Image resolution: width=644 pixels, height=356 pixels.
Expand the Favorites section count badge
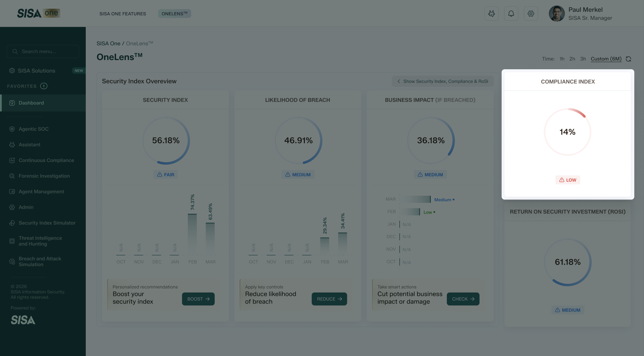(x=44, y=86)
